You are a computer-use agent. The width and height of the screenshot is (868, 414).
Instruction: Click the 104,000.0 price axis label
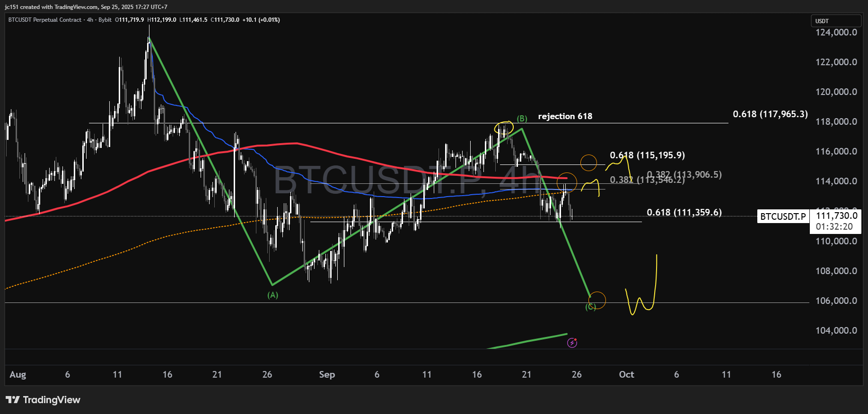coord(836,330)
